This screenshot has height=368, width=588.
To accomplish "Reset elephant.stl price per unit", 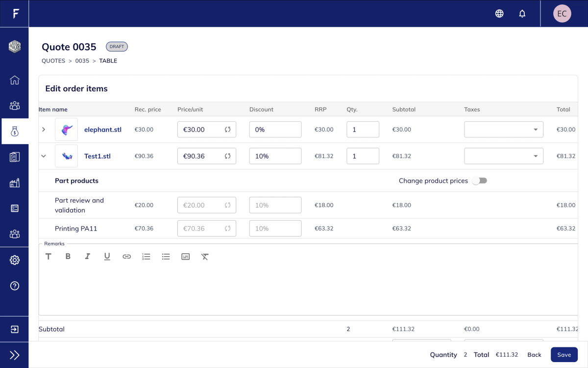I will pyautogui.click(x=228, y=130).
